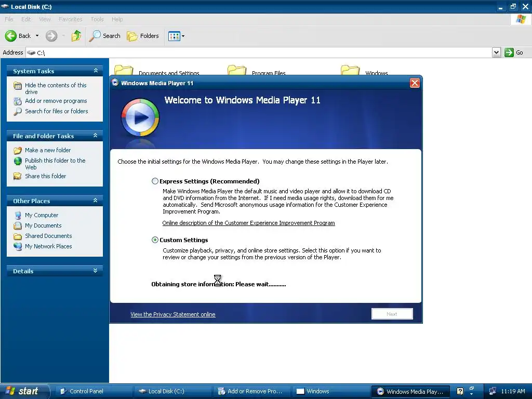This screenshot has height=399, width=532.
Task: Click the Windows flag logo in Explorer
Action: (x=521, y=19)
